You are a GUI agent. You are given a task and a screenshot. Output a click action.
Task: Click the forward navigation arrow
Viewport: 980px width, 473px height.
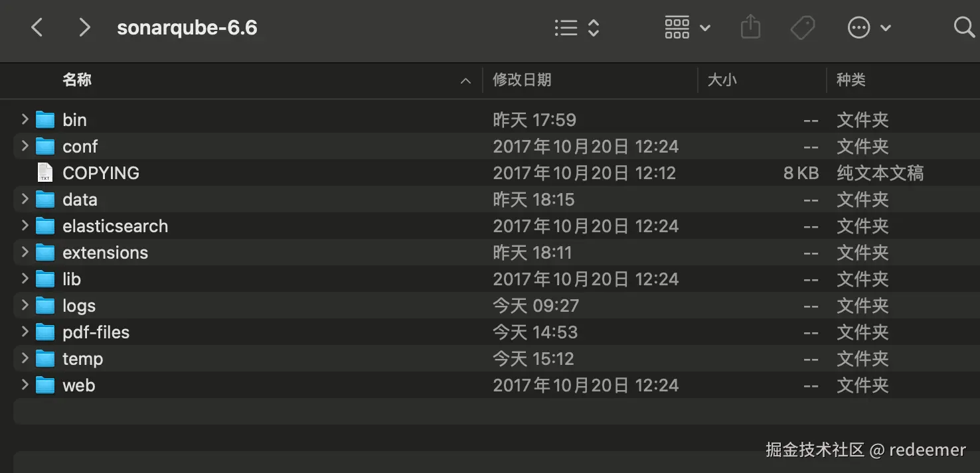84,28
